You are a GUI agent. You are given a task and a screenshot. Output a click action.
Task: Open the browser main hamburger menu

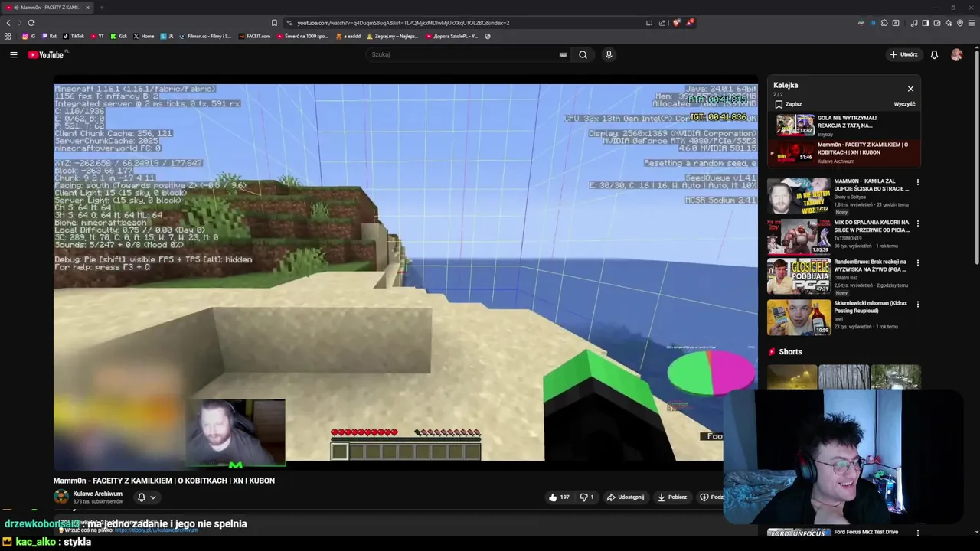972,23
